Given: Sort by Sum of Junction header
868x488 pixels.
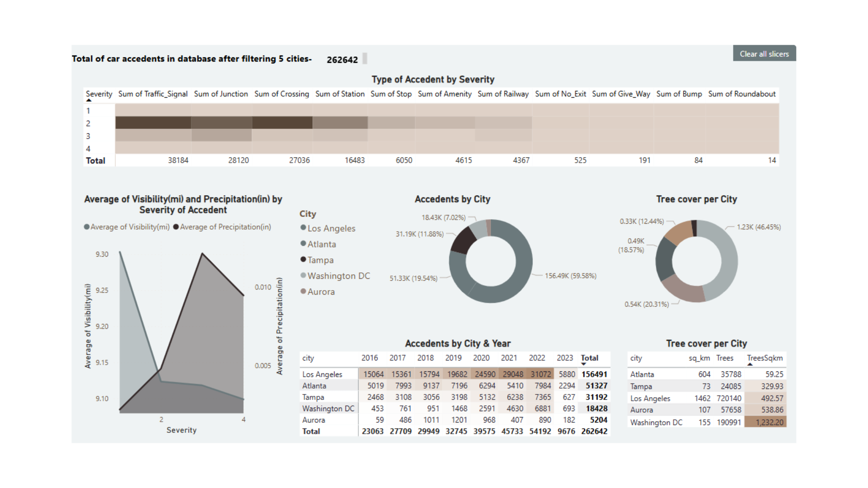Looking at the screenshot, I should 221,94.
